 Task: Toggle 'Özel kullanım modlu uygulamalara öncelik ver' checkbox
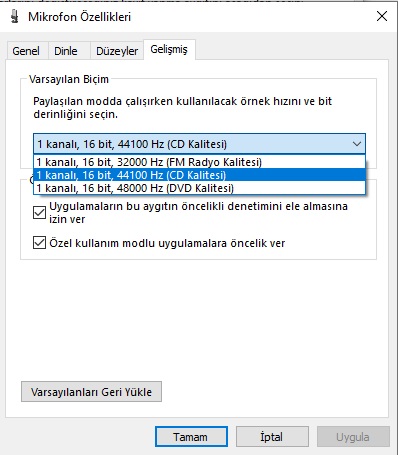[x=39, y=243]
